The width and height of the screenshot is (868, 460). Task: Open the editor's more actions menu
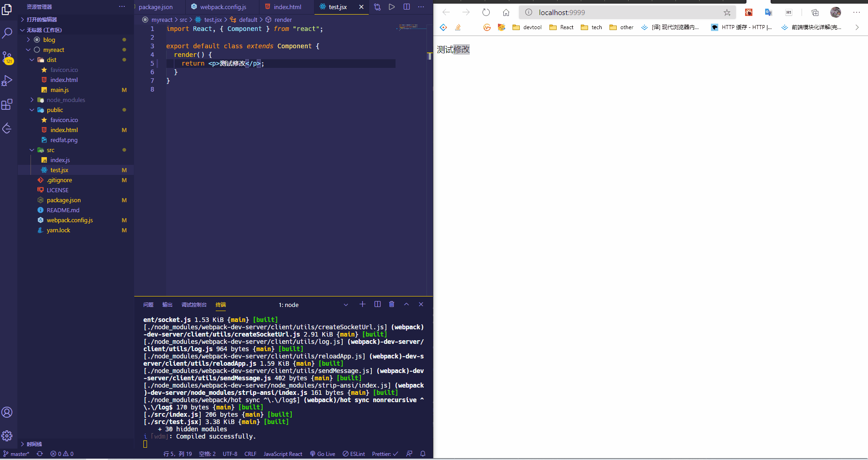point(421,7)
